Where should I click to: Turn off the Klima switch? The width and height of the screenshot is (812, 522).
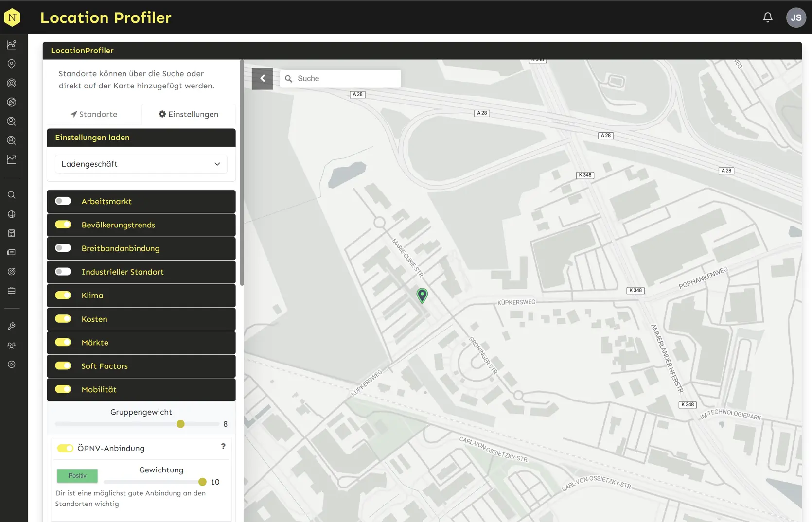(63, 296)
